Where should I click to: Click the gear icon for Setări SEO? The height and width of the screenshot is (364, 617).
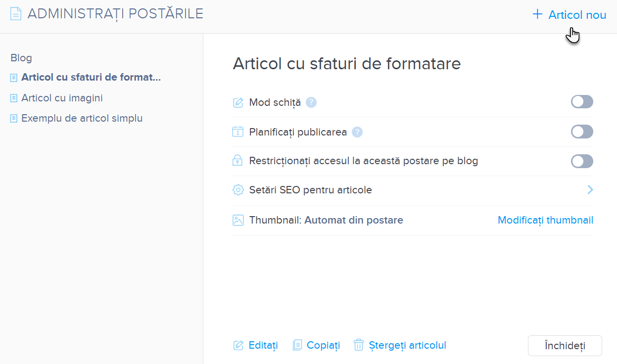(238, 190)
